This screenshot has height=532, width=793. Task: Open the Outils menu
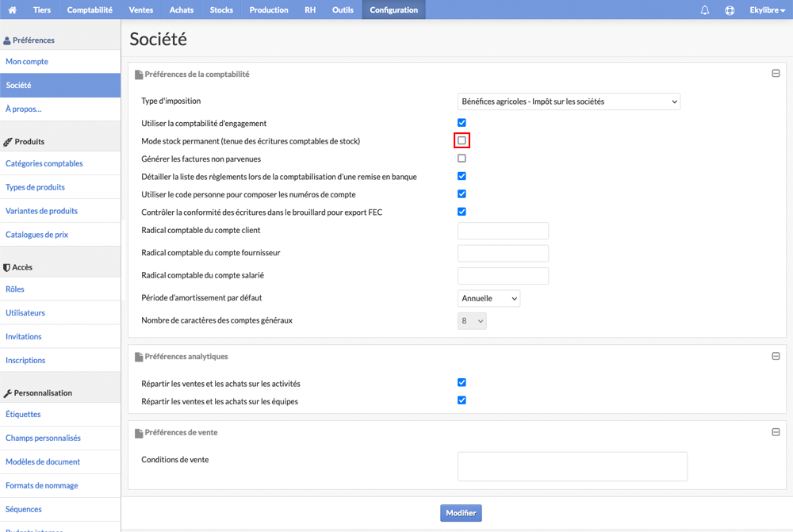343,10
